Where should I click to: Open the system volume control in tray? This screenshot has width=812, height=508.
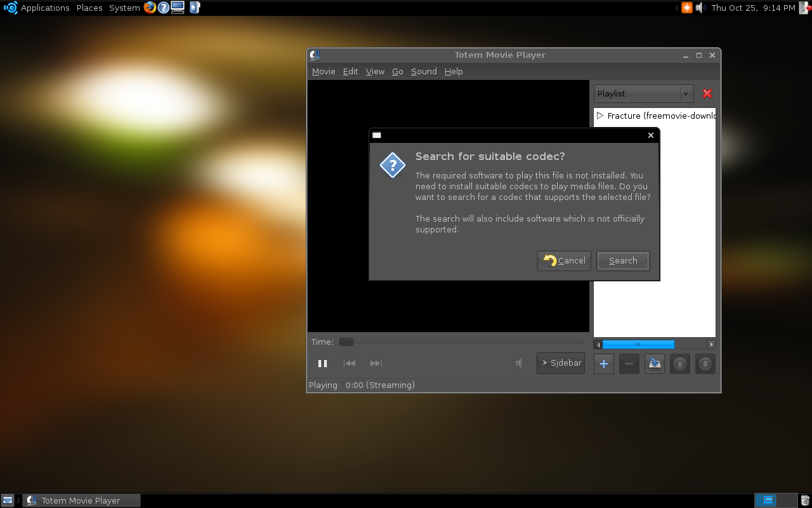coord(701,8)
